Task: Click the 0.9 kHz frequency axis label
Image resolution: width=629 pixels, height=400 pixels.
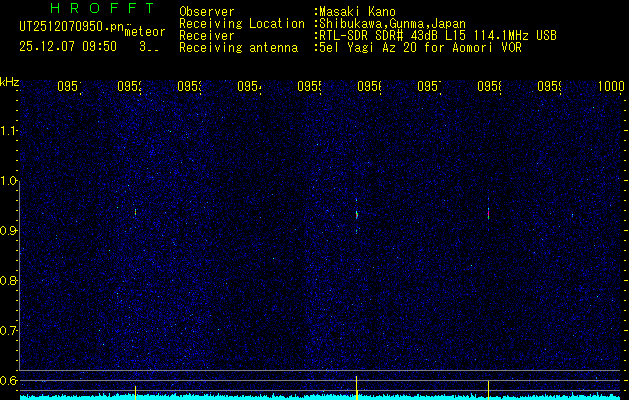Action: 8,231
